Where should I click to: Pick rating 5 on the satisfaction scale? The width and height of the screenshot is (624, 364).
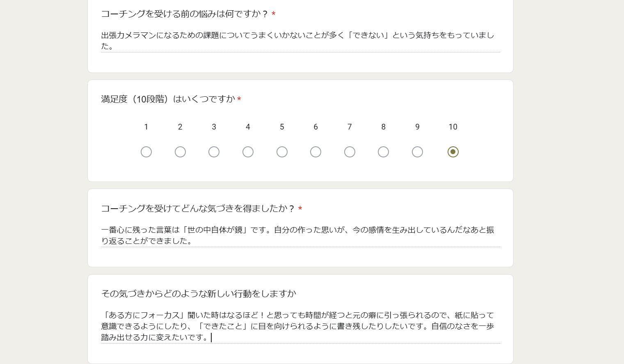(282, 152)
